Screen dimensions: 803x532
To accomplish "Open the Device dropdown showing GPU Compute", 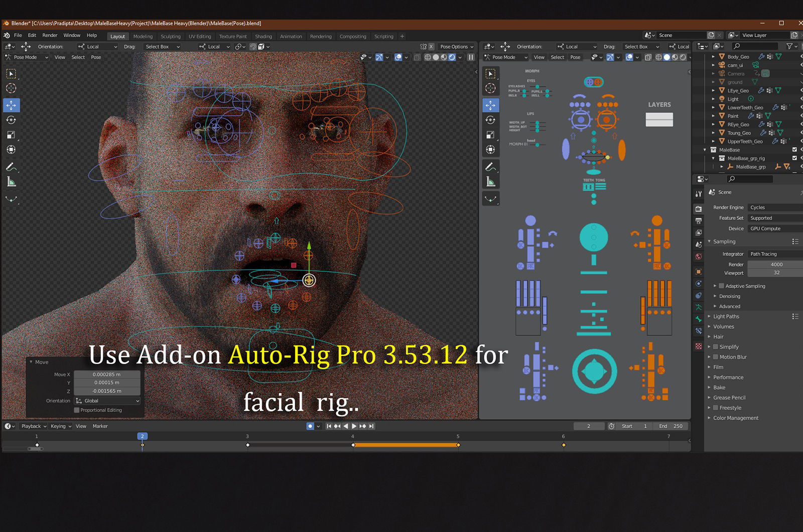I will [x=775, y=228].
